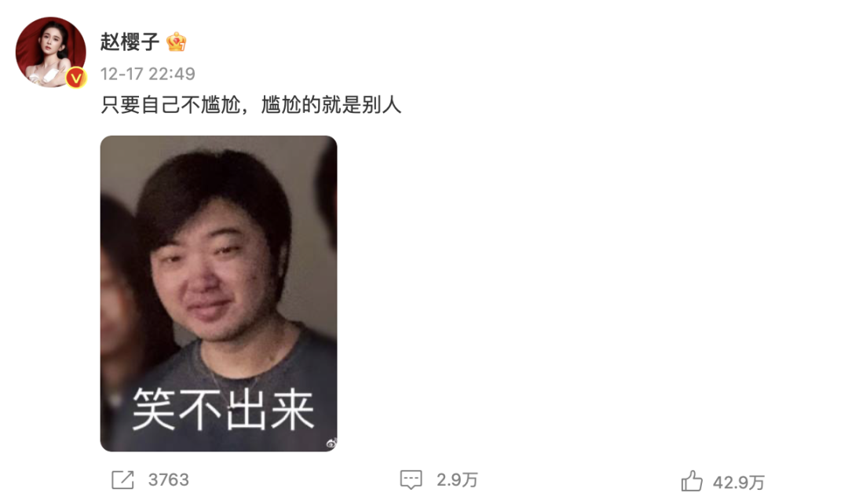
Task: Click the crown membership icon beside username
Action: [177, 42]
